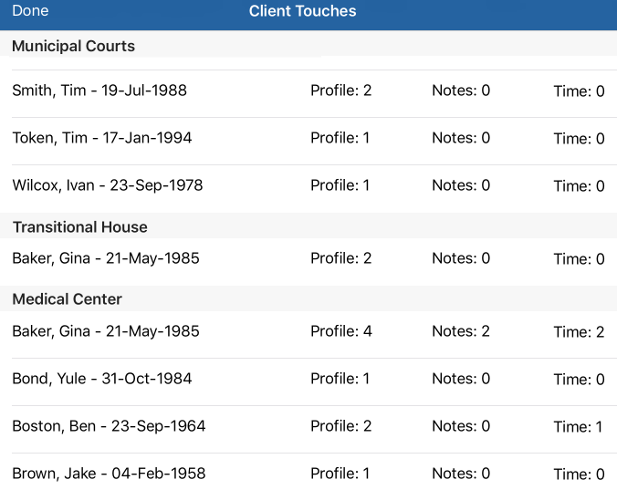
Task: Select the Municipal Courts section header
Action: point(74,46)
